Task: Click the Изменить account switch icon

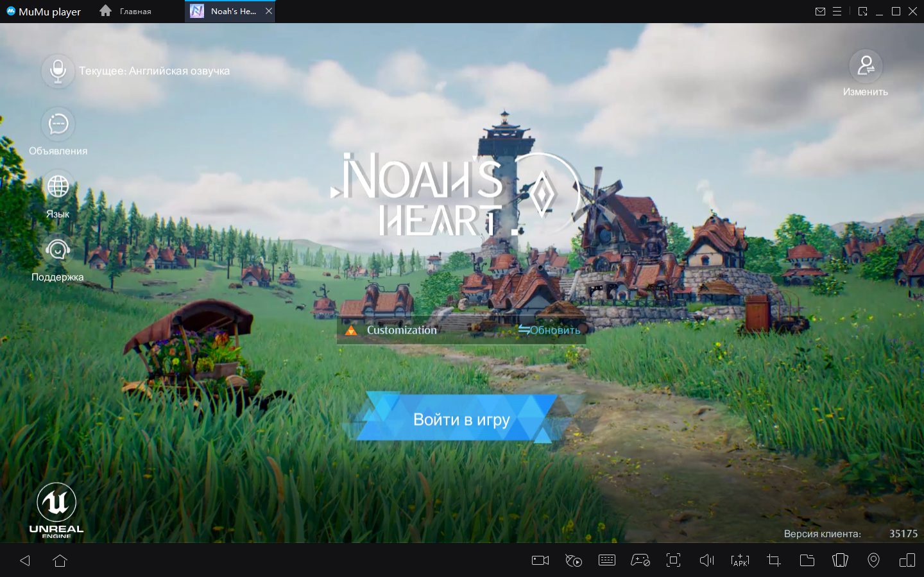Action: 866,66
